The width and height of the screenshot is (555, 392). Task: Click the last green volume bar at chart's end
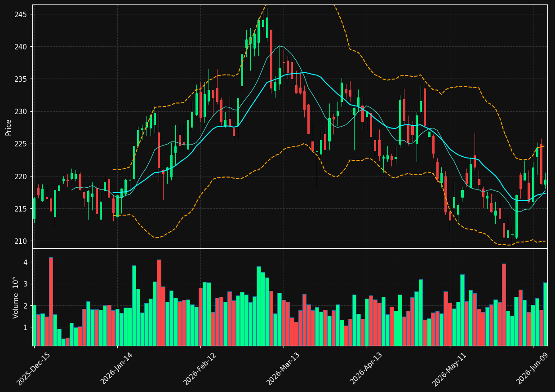point(545,314)
